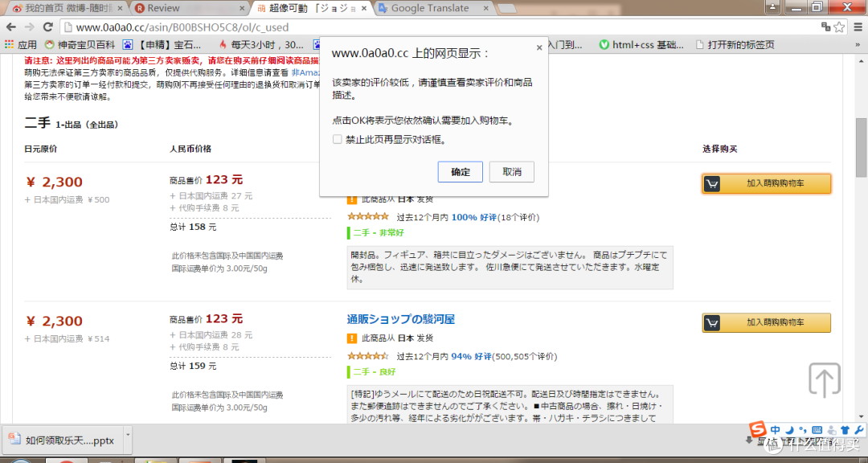Viewport: 868px width, 463px height.
Task: Add 駿河屋 item to 萌购购物车
Action: click(x=767, y=322)
